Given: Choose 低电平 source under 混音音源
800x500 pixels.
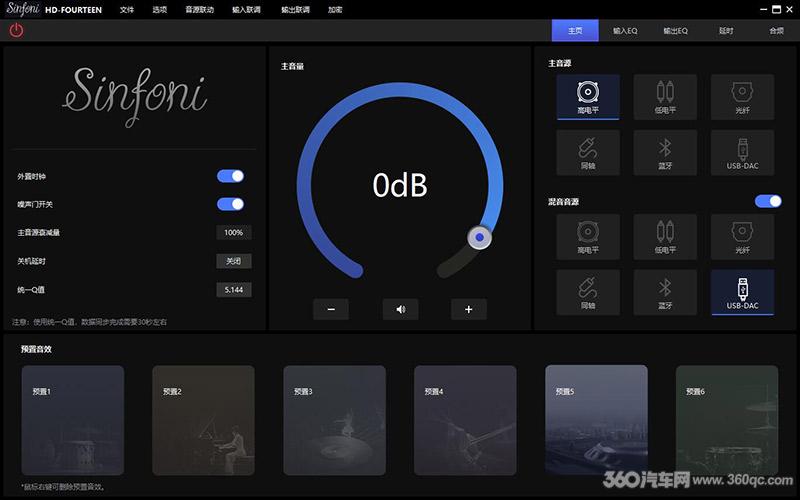Looking at the screenshot, I should 665,237.
